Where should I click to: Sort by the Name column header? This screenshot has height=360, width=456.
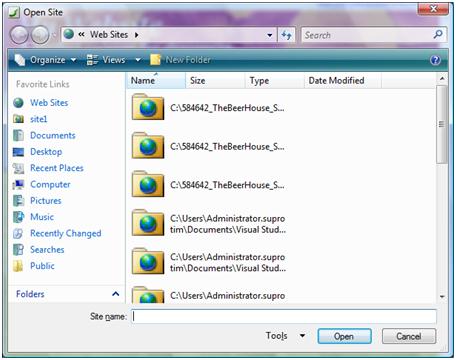coord(156,80)
